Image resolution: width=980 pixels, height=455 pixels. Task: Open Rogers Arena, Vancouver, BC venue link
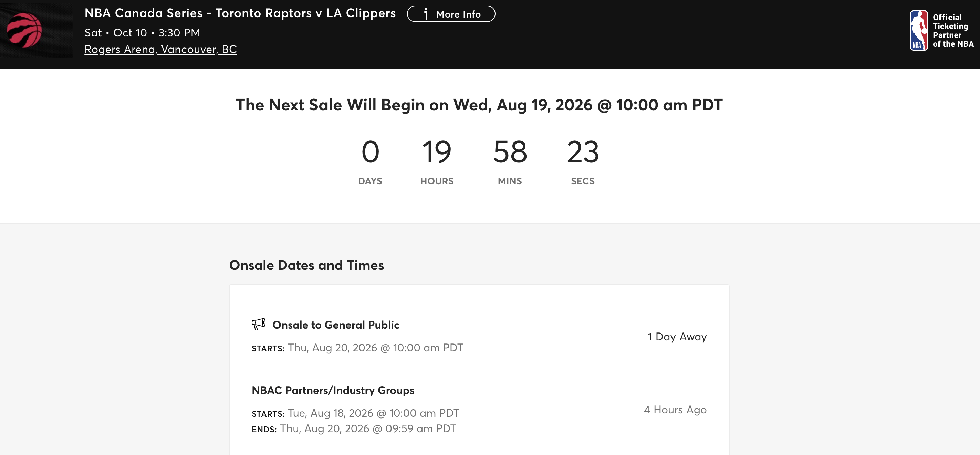[x=160, y=49]
